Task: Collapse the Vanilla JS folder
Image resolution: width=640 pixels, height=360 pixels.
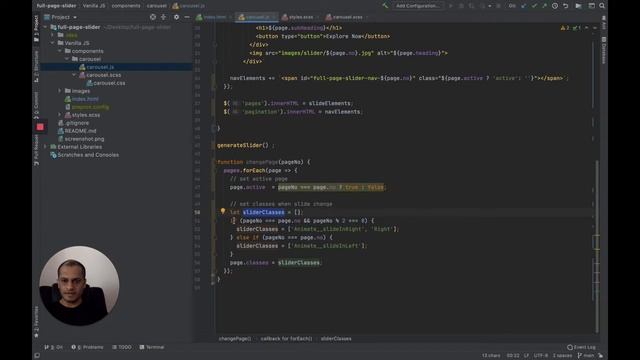Action: pos(53,43)
